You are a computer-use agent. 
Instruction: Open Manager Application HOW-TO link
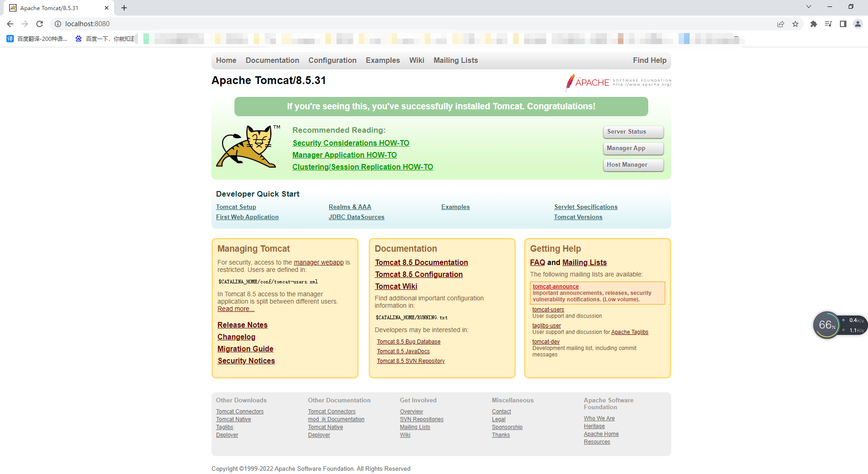tap(344, 155)
